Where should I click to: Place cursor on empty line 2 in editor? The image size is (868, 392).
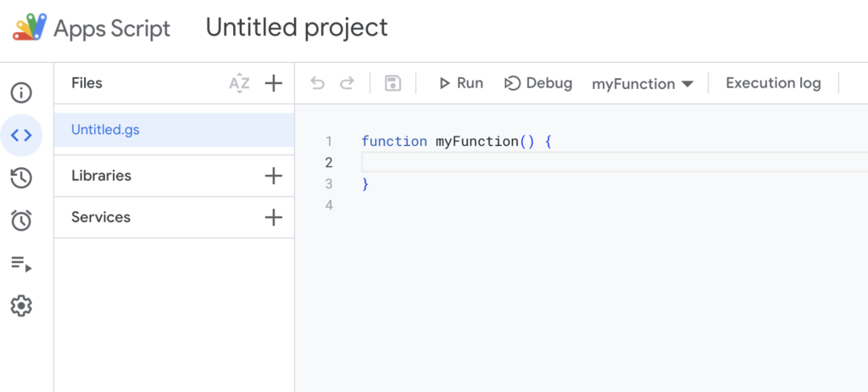pyautogui.click(x=615, y=162)
